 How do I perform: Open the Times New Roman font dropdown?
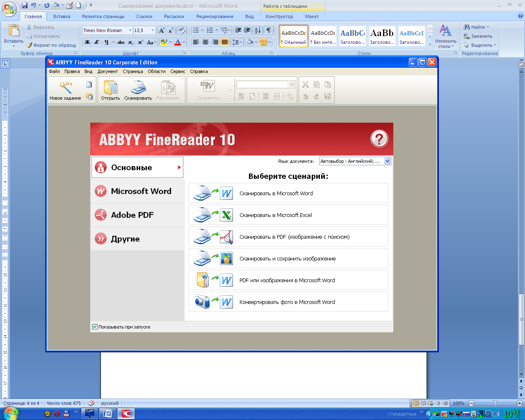130,30
